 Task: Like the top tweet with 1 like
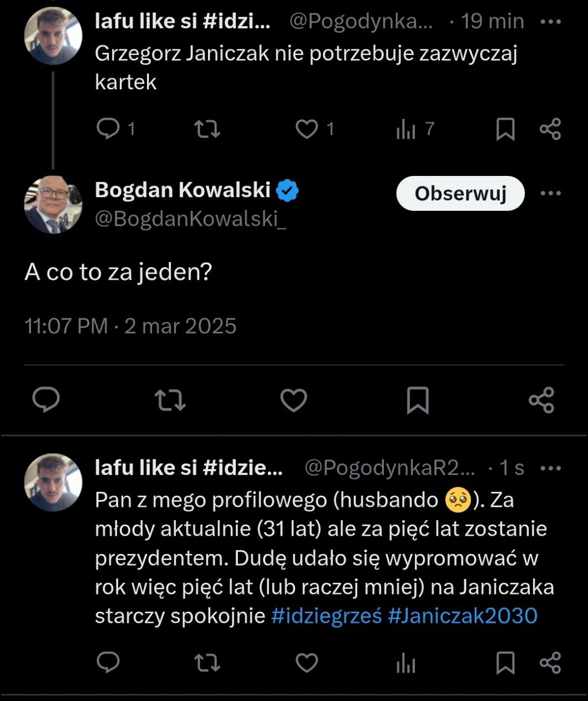(x=306, y=129)
